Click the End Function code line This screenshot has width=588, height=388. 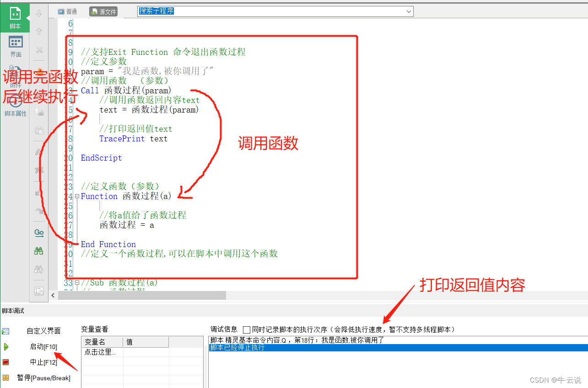tap(108, 244)
